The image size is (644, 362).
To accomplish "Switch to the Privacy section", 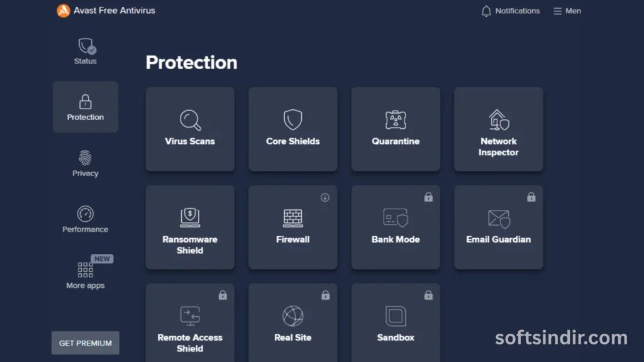I will tap(86, 163).
